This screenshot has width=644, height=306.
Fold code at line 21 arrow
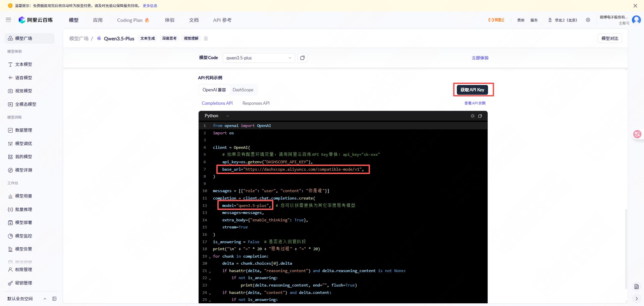[210, 272]
